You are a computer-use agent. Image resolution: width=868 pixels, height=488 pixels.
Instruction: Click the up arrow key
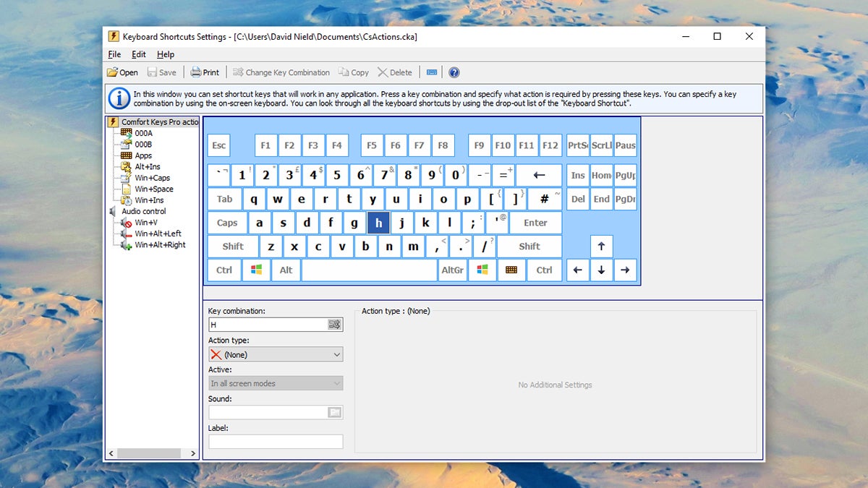[x=601, y=246]
